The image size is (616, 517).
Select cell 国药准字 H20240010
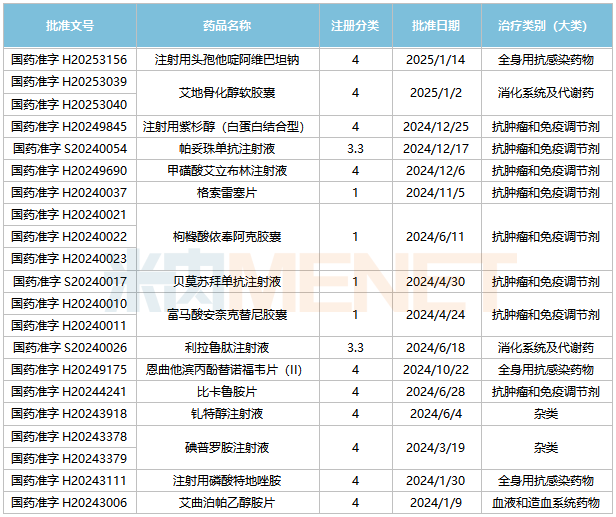click(69, 303)
